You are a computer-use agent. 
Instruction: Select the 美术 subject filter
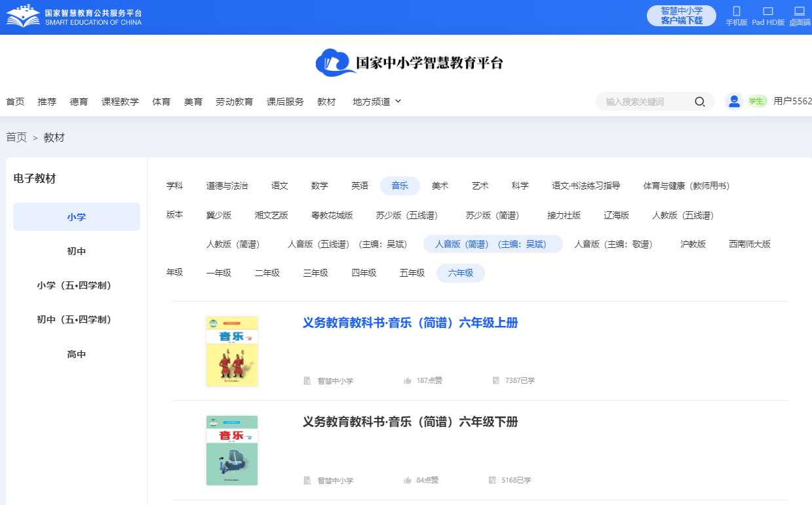pyautogui.click(x=440, y=186)
